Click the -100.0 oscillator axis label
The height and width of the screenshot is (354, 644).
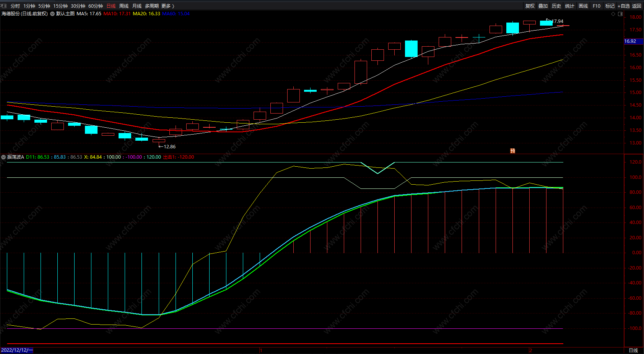(635, 328)
